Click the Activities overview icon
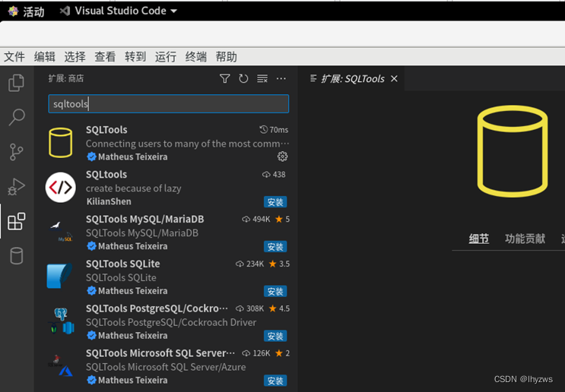Viewport: 565px width, 392px height. [x=14, y=11]
